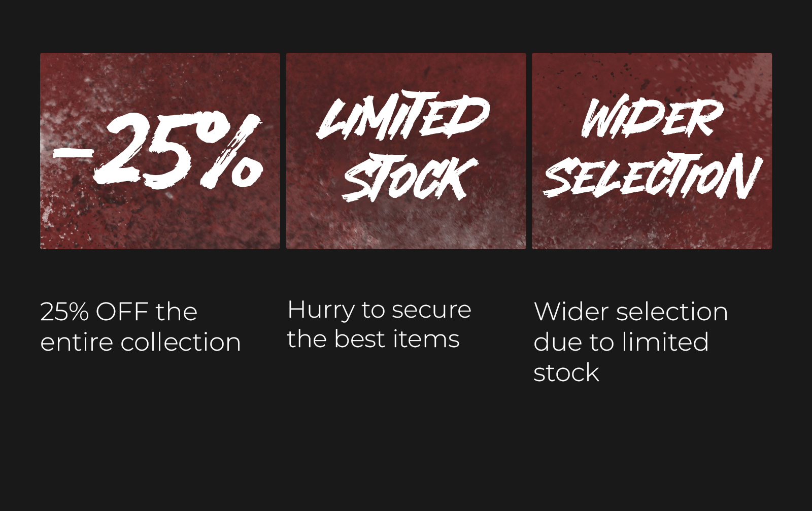Click the 'entire collection' text line
This screenshot has width=812, height=511.
pyautogui.click(x=141, y=342)
